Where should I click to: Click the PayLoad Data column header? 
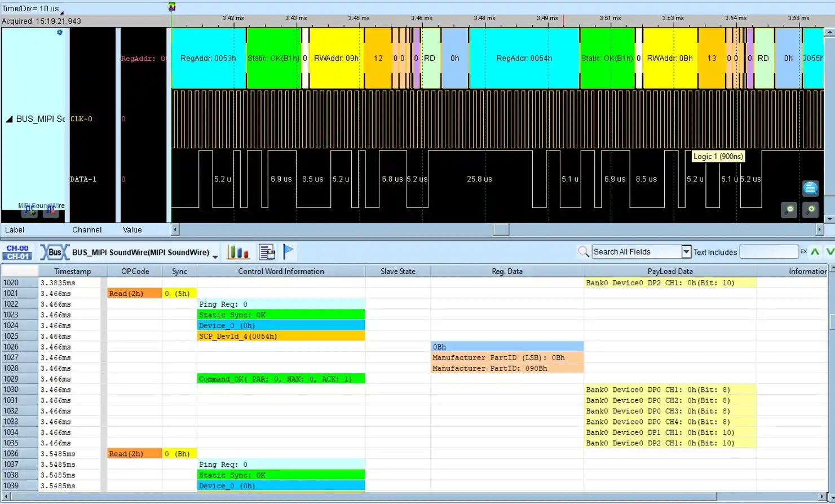point(670,271)
